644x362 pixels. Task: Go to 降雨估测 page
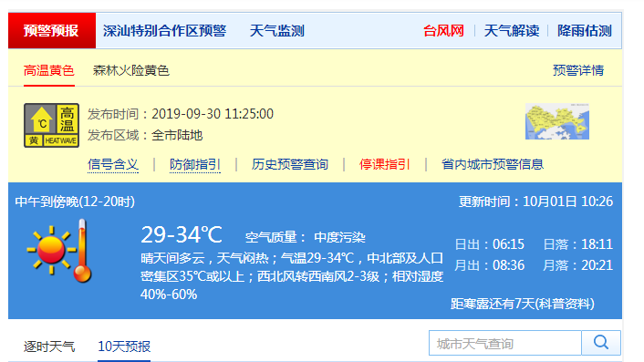585,31
